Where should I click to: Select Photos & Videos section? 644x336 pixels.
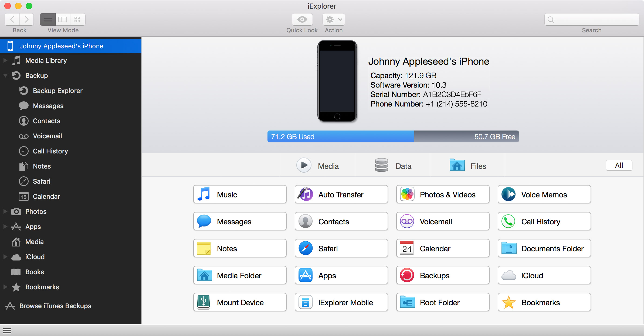click(x=443, y=195)
